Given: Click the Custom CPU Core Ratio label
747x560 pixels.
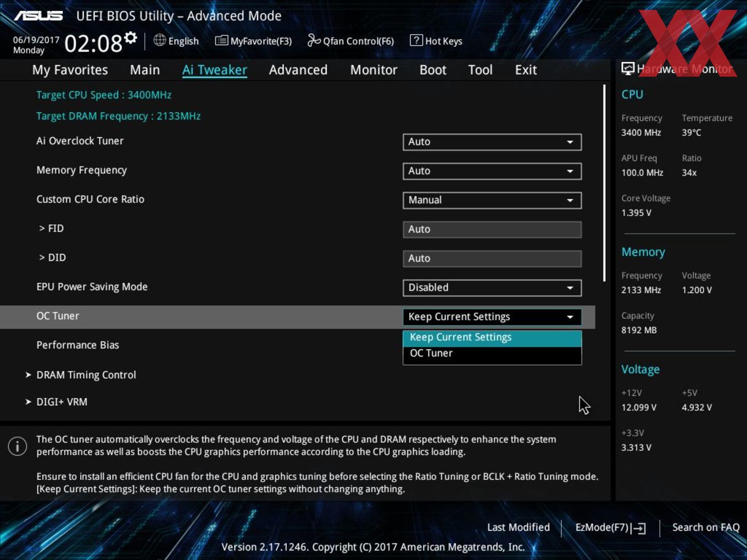Looking at the screenshot, I should 90,199.
